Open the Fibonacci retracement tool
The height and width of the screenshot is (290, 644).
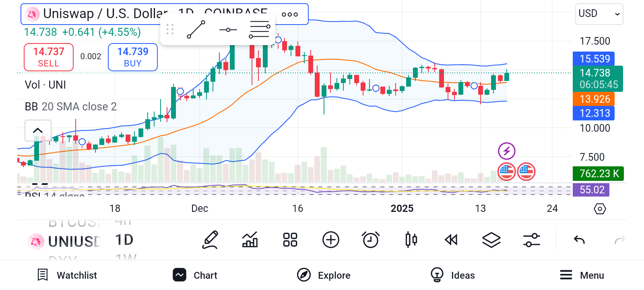259,30
